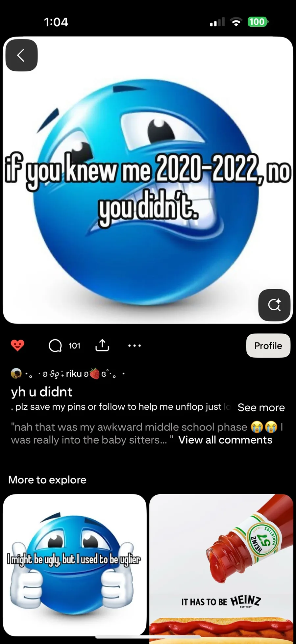Viewport: 296px width, 644px height.
Task: Open visual search lens on the pin
Action: click(274, 305)
